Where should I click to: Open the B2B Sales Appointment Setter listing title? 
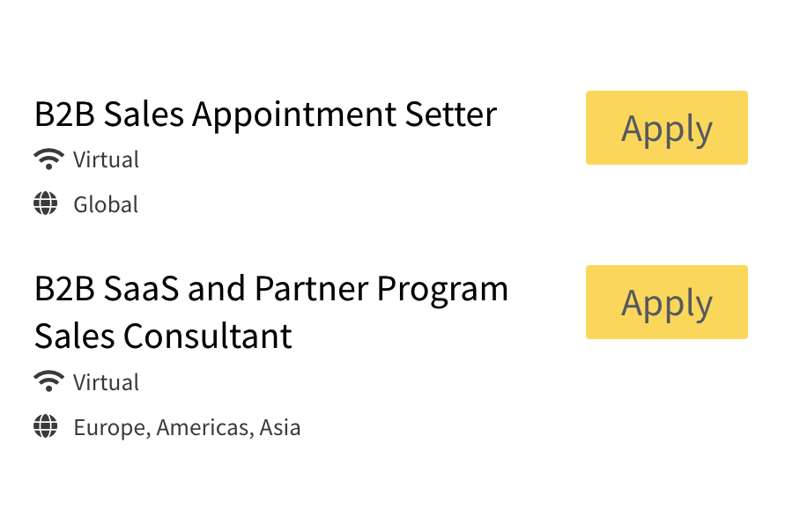click(265, 115)
